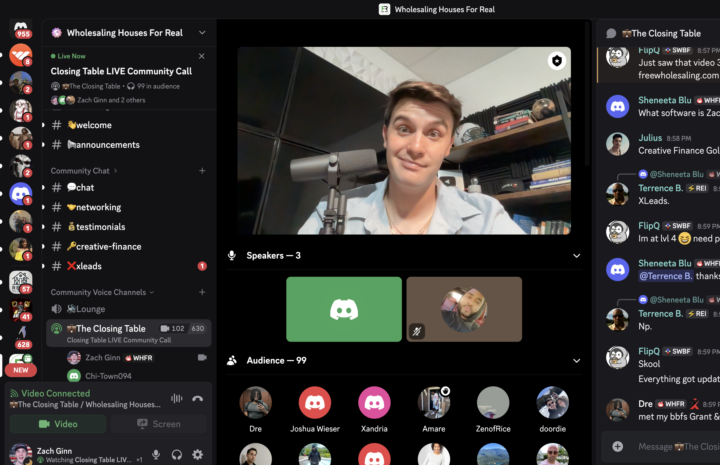Click the add channel plus in Community Chat
Image resolution: width=720 pixels, height=465 pixels.
[203, 171]
